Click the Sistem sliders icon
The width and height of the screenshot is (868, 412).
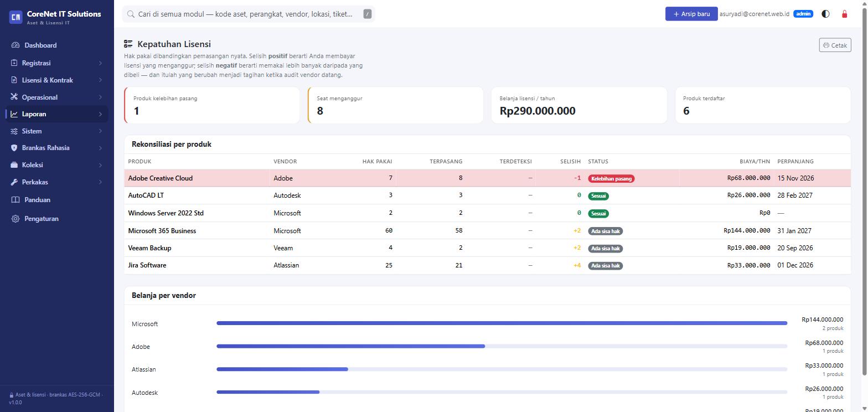(x=14, y=131)
